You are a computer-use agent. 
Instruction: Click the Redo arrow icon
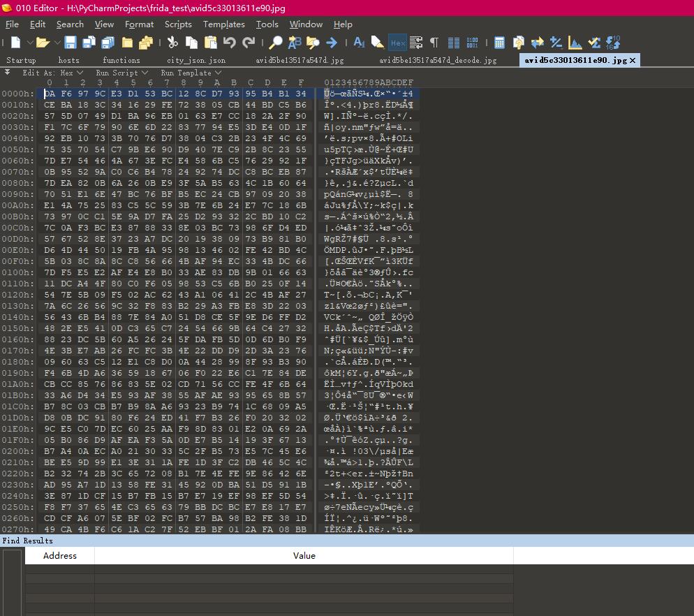click(249, 43)
